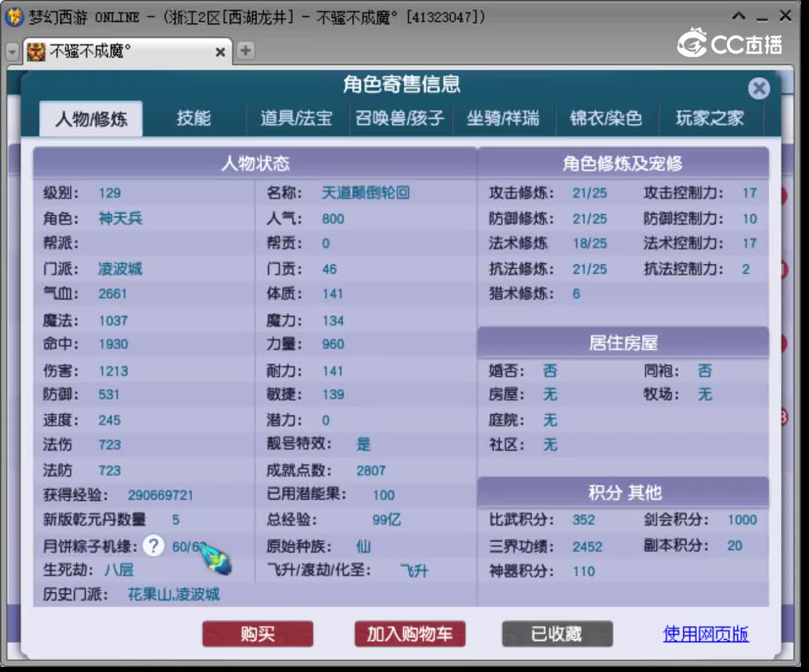Click level value 129

click(x=109, y=193)
